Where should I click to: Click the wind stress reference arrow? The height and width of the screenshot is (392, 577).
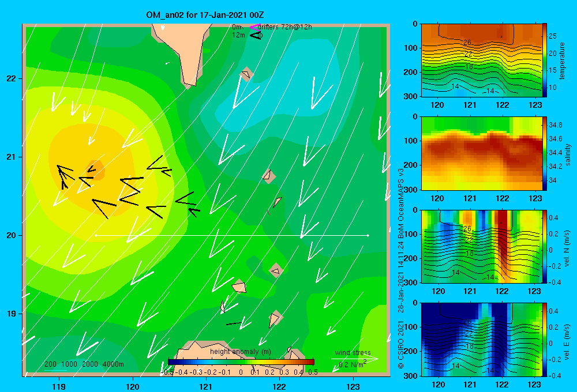coord(354,358)
